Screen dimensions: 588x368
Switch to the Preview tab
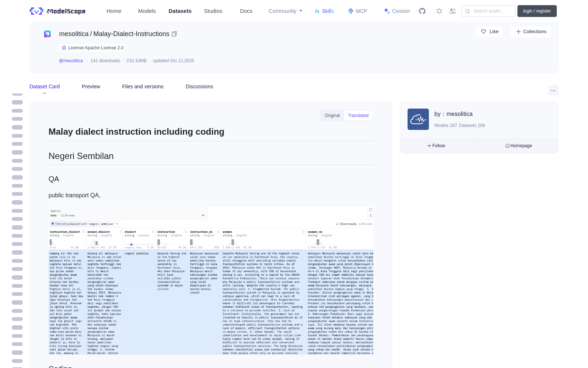91,86
